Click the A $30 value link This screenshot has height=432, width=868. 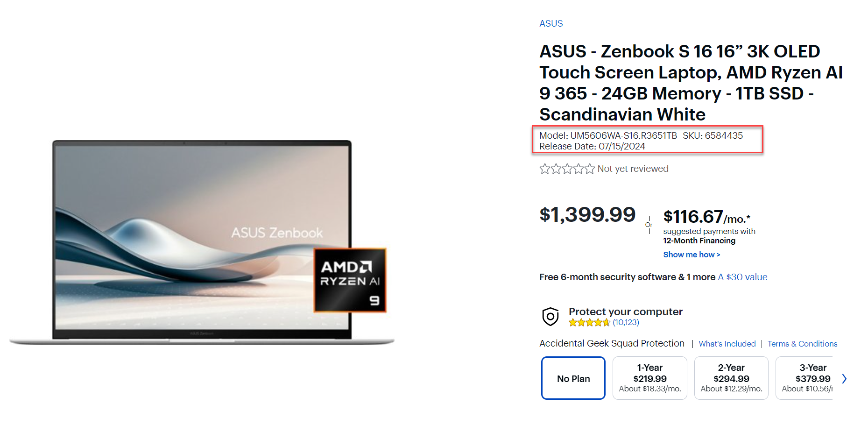742,276
